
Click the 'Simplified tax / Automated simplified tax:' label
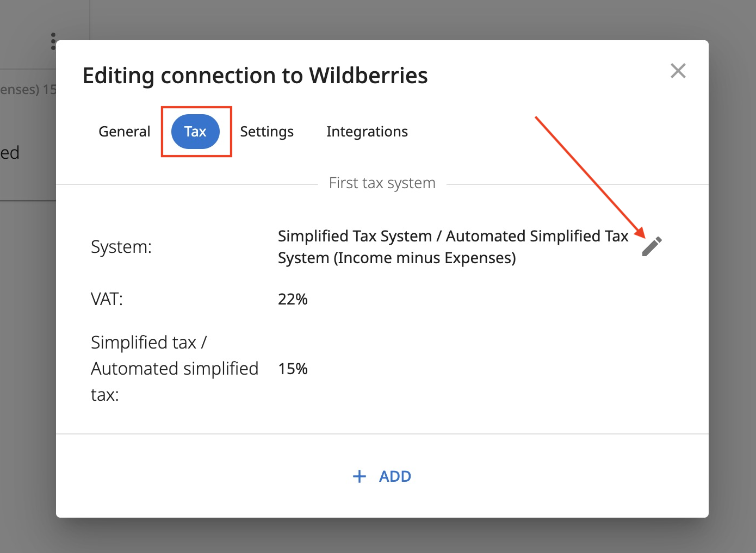pyautogui.click(x=175, y=369)
